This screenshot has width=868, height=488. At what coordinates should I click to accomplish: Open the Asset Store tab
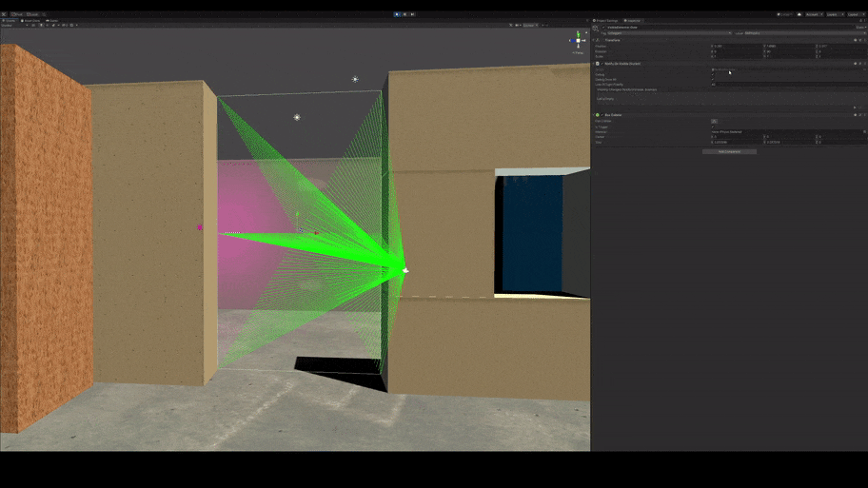(x=30, y=21)
